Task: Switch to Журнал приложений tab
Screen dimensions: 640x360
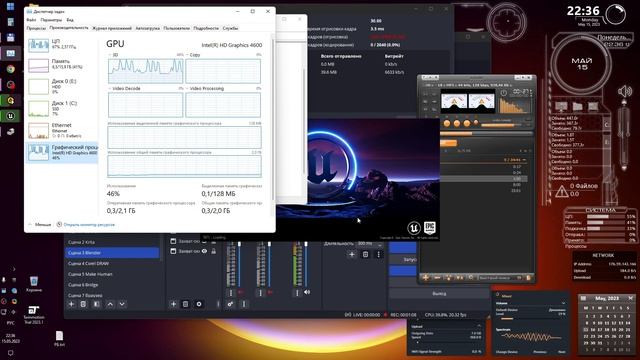Action: tap(112, 28)
